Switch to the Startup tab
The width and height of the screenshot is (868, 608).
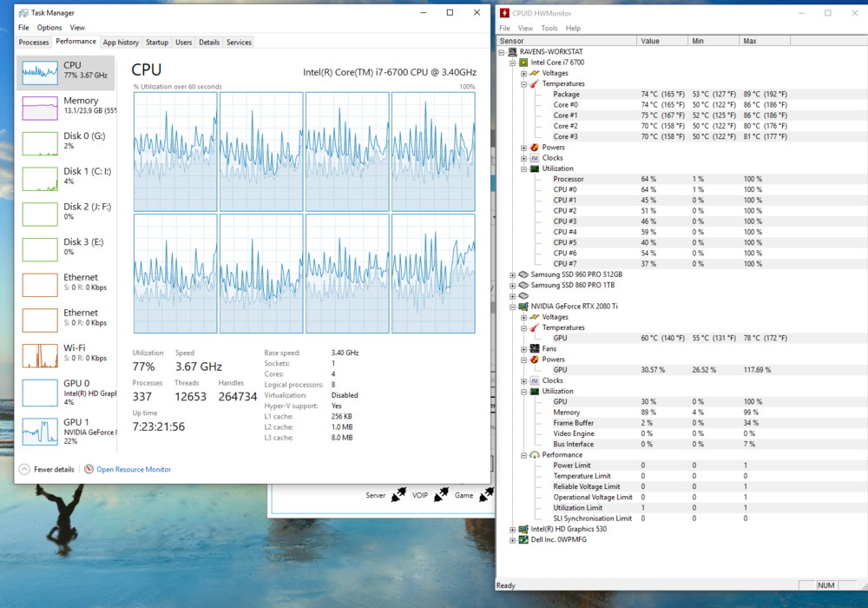coord(156,42)
